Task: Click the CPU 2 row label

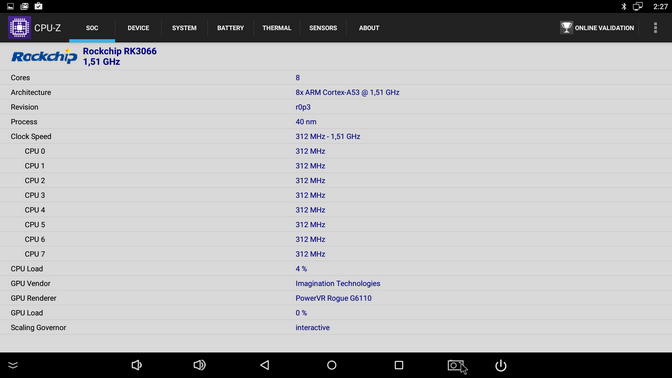Action: click(35, 180)
